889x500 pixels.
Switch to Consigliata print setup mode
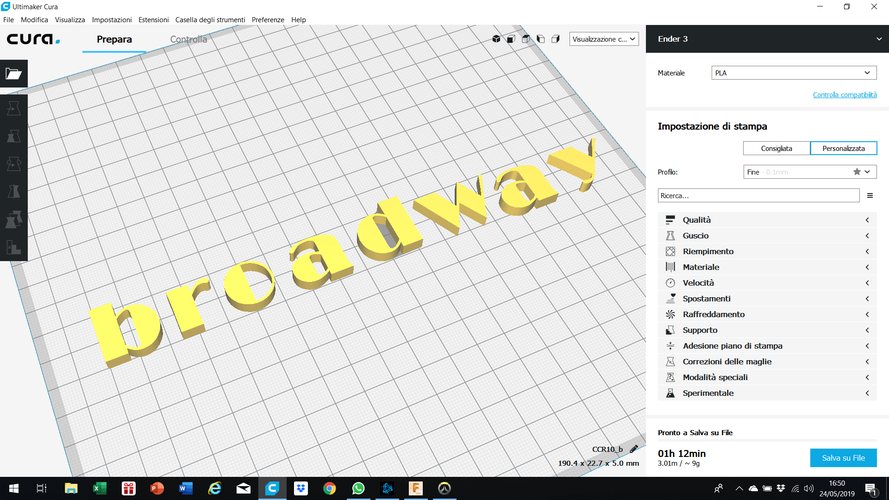pyautogui.click(x=776, y=149)
